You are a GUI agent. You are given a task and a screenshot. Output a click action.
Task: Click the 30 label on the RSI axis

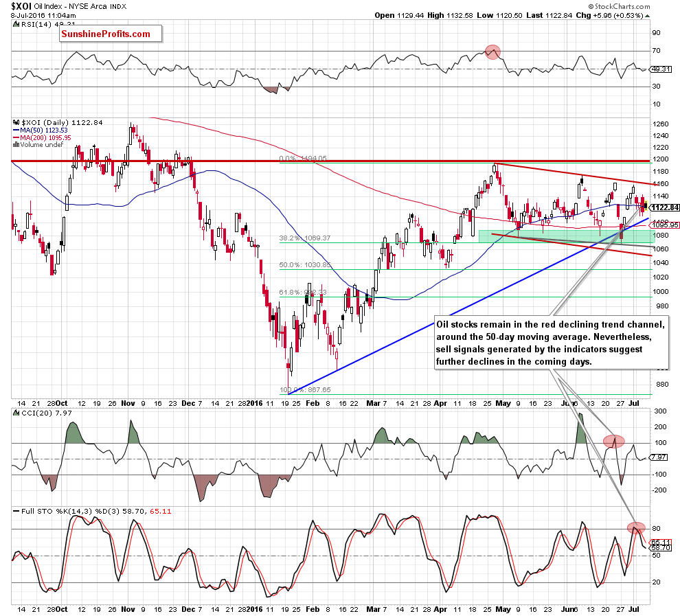tap(656, 87)
